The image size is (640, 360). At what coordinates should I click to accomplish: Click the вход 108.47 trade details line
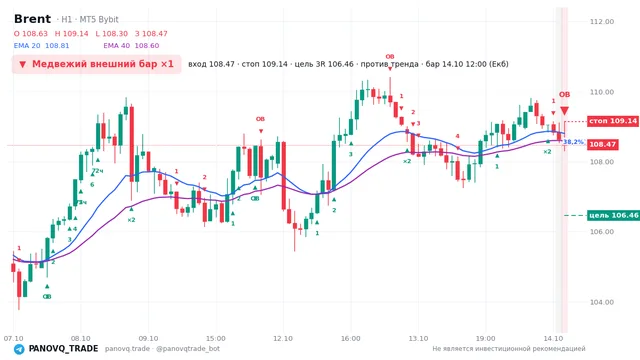348,64
